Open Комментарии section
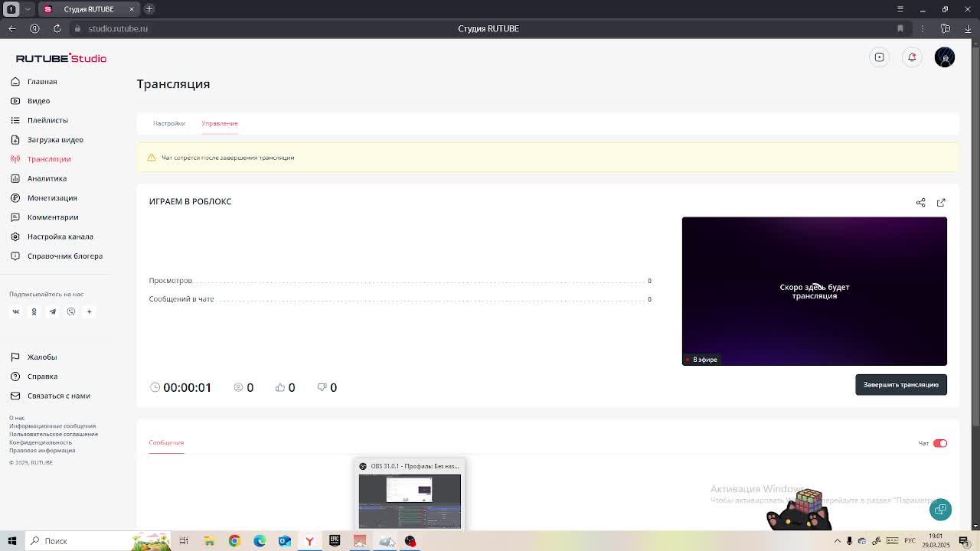This screenshot has width=980, height=551. click(44, 217)
